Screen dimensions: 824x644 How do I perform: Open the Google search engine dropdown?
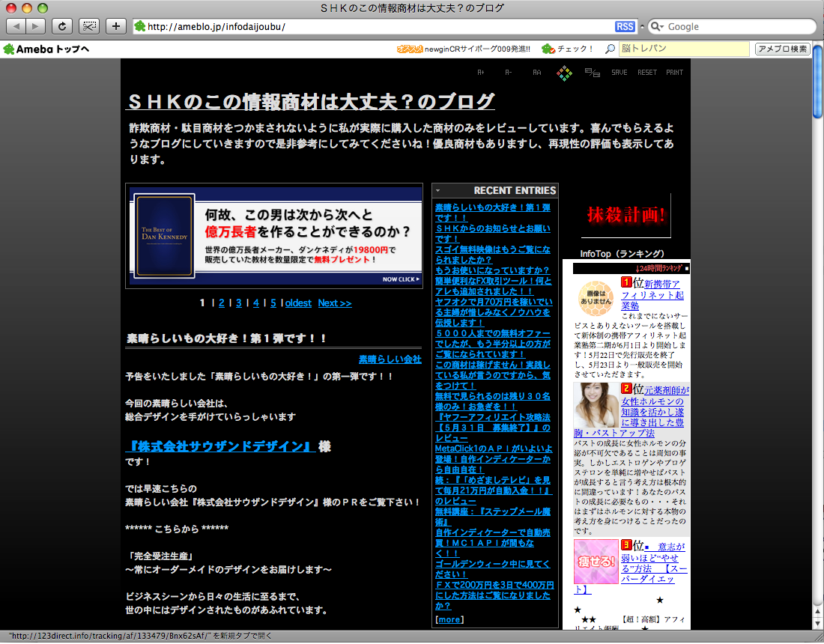click(x=658, y=26)
